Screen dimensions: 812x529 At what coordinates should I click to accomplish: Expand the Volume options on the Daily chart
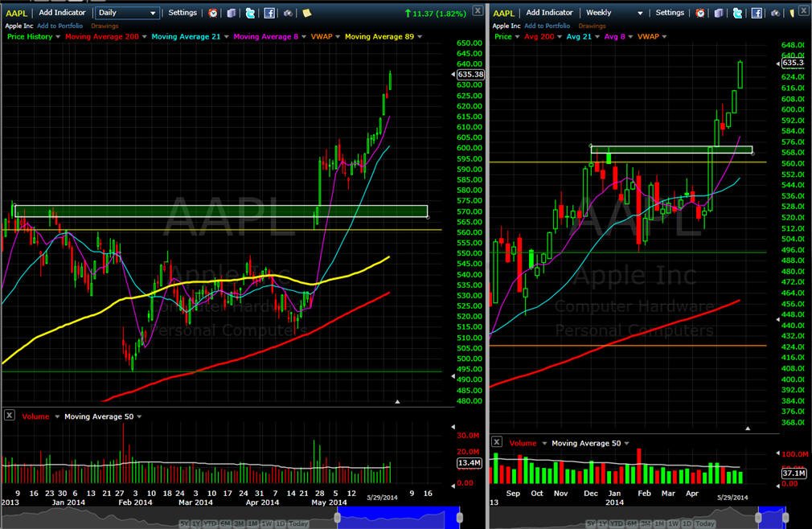(x=57, y=416)
